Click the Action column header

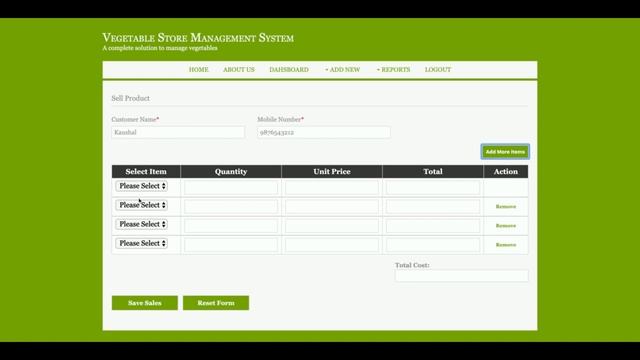pyautogui.click(x=506, y=172)
